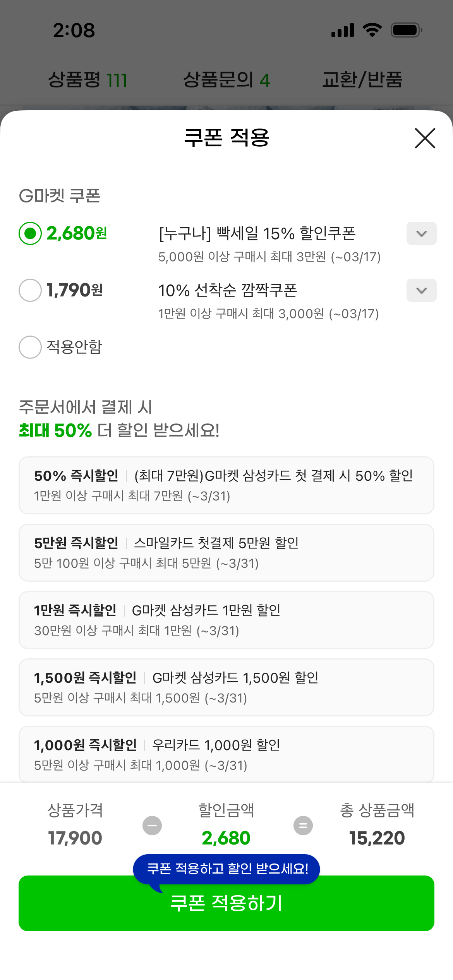Tap the battery status bar icon
Image resolution: width=453 pixels, height=980 pixels.
pos(406,30)
